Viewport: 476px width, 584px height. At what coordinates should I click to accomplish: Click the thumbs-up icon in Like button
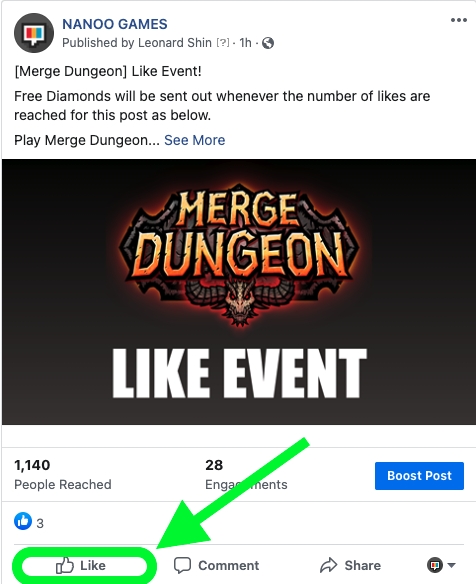point(64,565)
